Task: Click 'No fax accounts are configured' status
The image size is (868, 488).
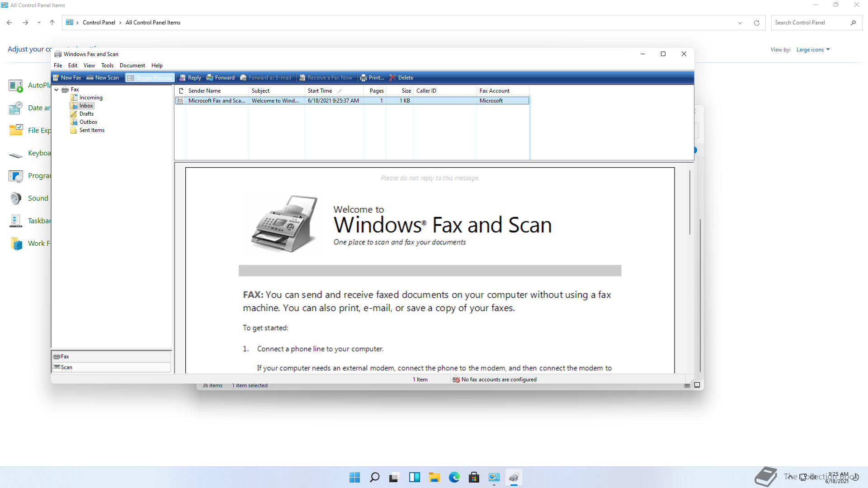Action: pyautogui.click(x=495, y=380)
